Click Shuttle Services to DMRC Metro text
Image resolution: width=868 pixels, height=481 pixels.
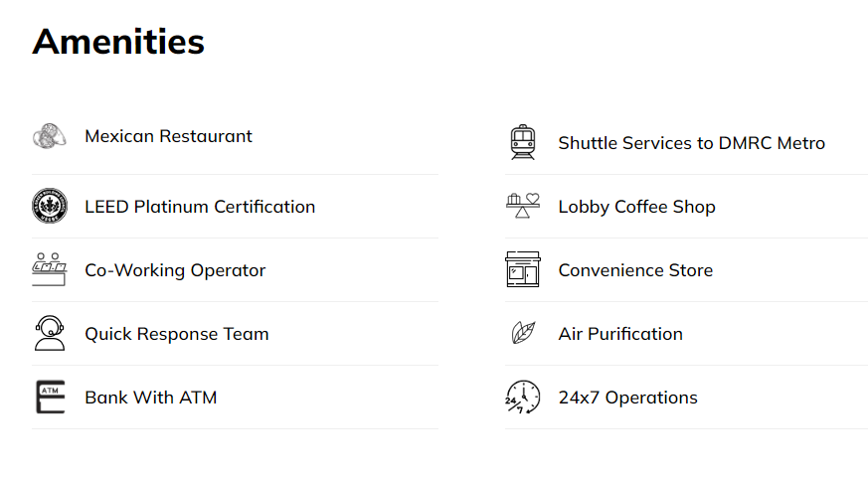pos(691,143)
